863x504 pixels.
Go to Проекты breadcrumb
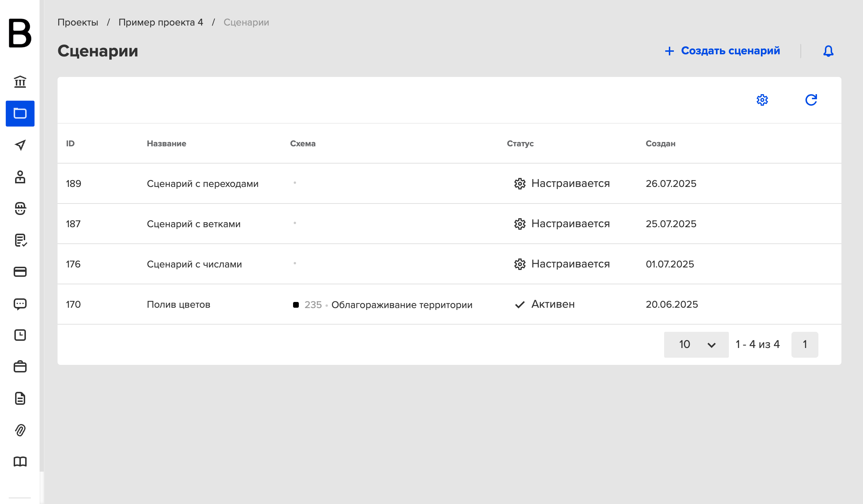[x=78, y=22]
